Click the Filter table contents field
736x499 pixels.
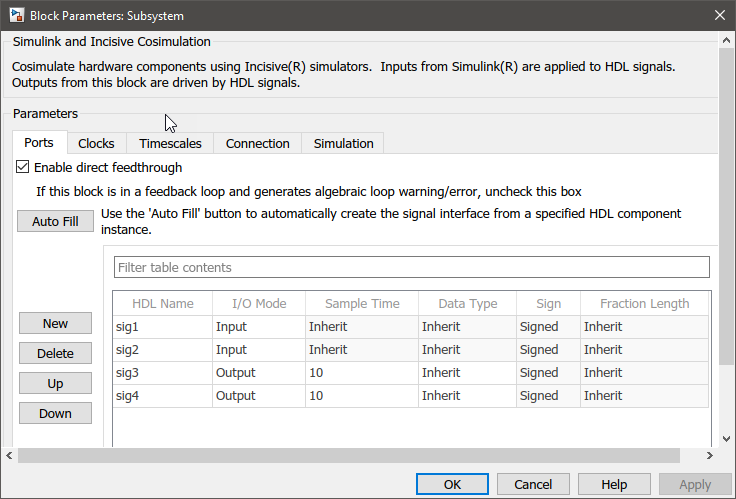[x=412, y=267]
